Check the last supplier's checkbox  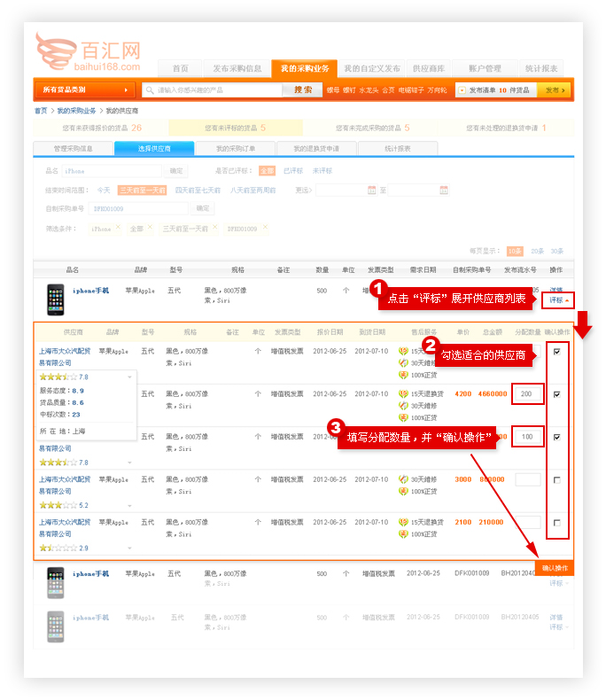tap(556, 523)
